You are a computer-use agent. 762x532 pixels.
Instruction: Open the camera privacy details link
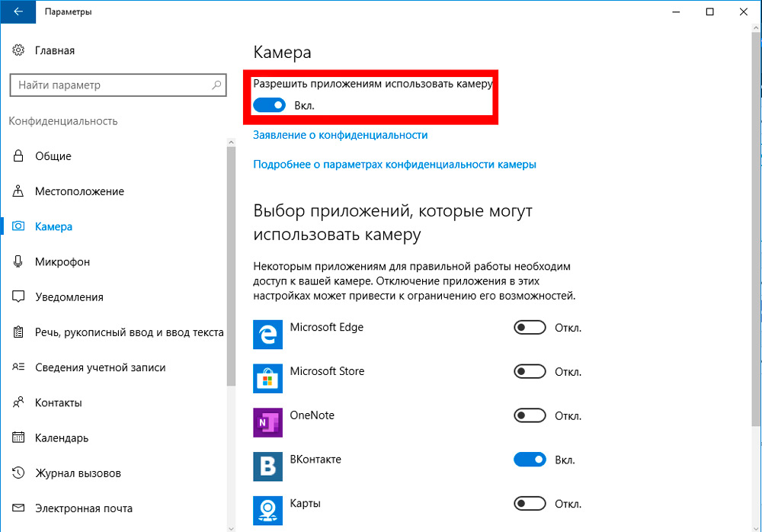coord(395,164)
